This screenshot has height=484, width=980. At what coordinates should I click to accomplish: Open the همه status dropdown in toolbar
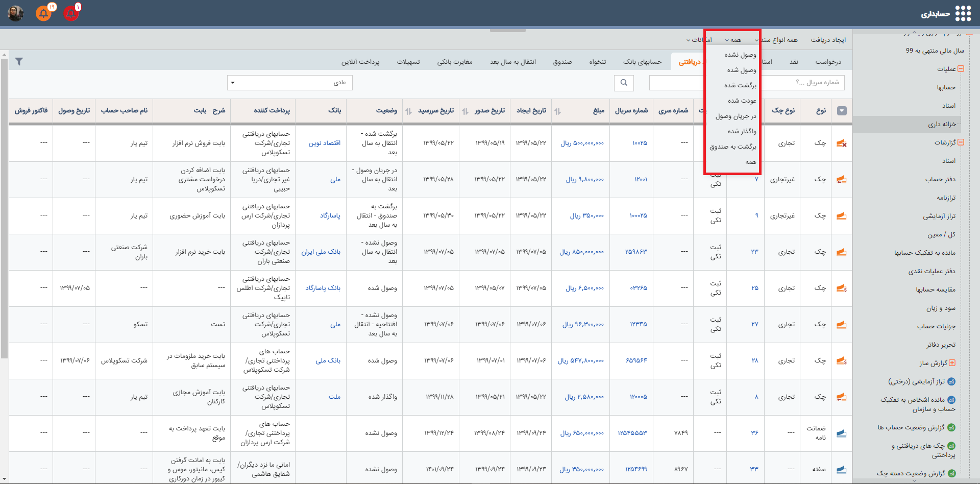(733, 40)
